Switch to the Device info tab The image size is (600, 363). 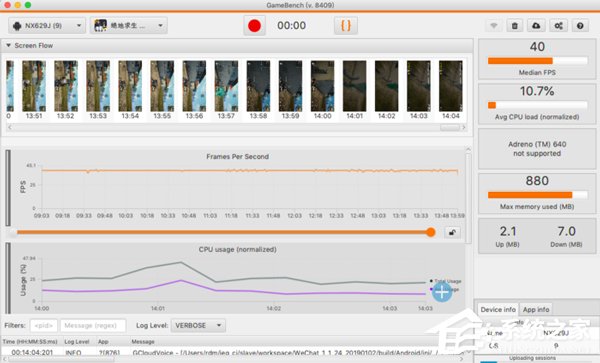coord(498,309)
